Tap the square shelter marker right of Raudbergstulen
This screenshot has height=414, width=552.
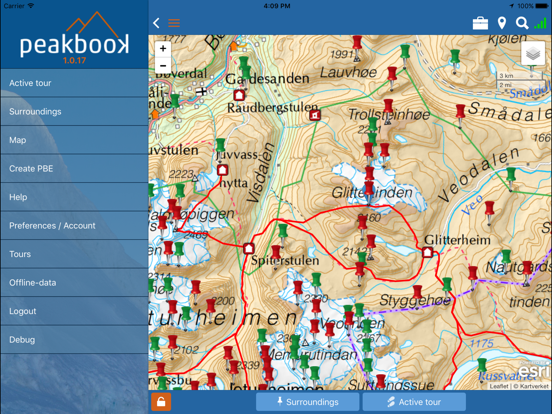point(315,115)
